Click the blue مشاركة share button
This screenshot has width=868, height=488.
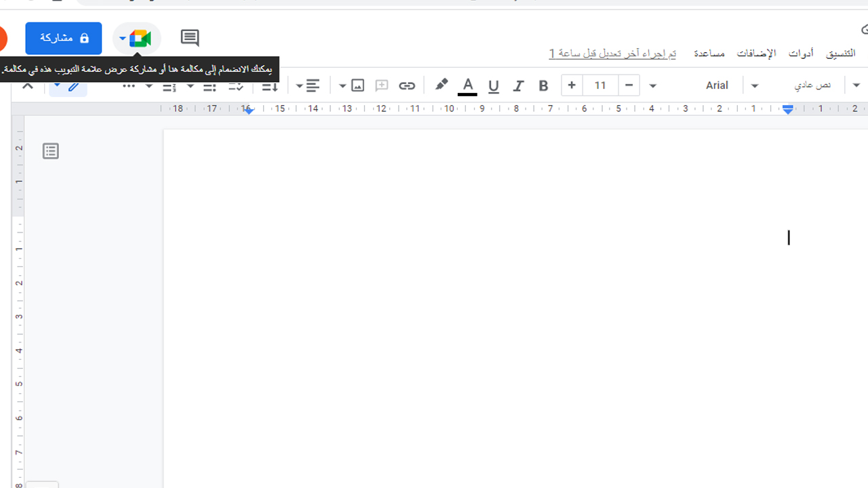click(64, 38)
